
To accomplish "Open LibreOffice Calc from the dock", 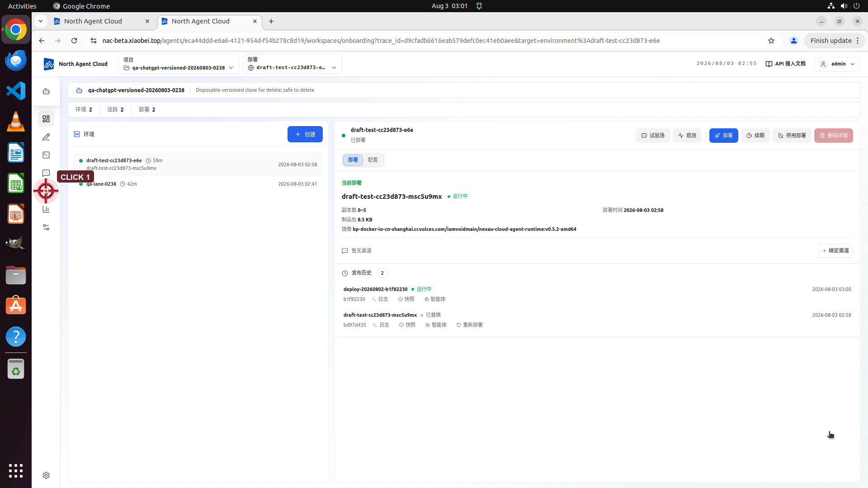I will point(16,183).
